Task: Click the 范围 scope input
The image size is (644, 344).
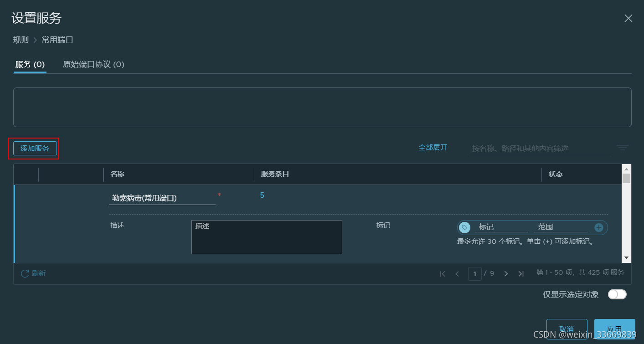Action: [560, 227]
